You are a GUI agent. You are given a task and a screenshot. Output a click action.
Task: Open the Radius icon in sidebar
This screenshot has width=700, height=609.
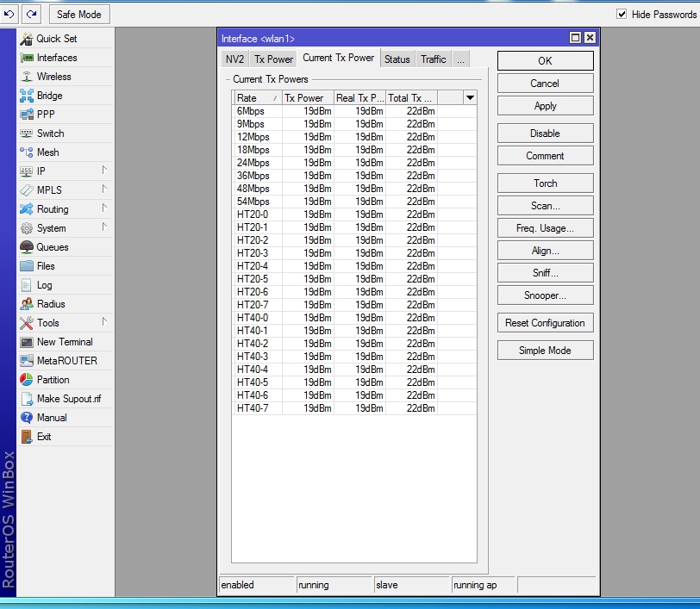point(27,304)
